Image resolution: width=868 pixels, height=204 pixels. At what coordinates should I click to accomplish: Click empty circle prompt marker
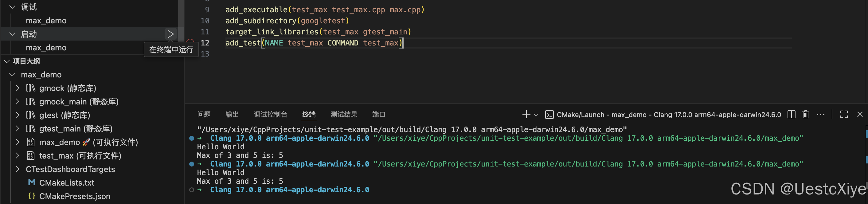(191, 190)
